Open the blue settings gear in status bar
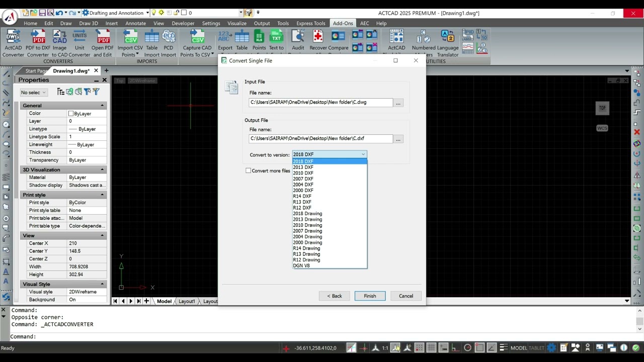 (551, 348)
